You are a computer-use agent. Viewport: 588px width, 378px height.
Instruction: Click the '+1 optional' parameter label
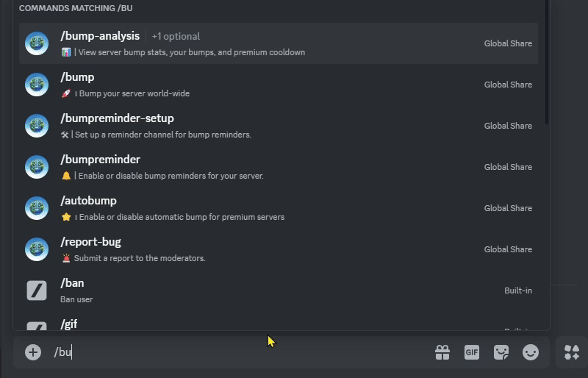coord(176,37)
